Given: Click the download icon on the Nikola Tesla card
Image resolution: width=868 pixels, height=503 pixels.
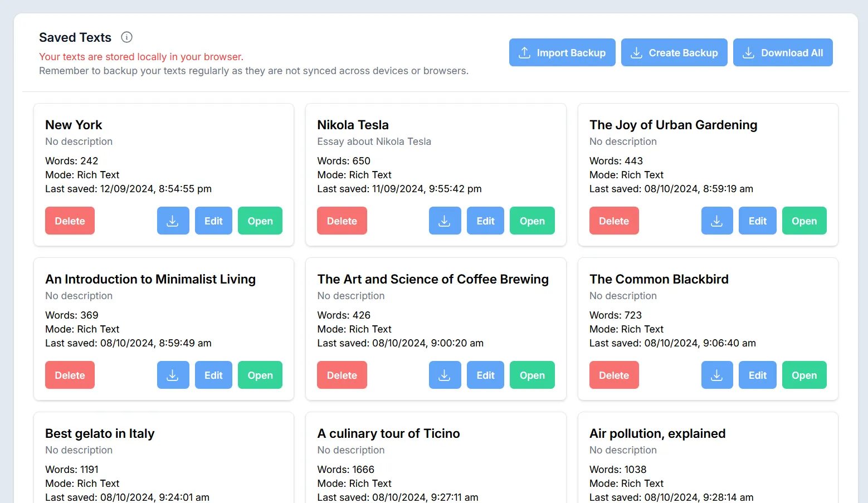Looking at the screenshot, I should [x=445, y=221].
